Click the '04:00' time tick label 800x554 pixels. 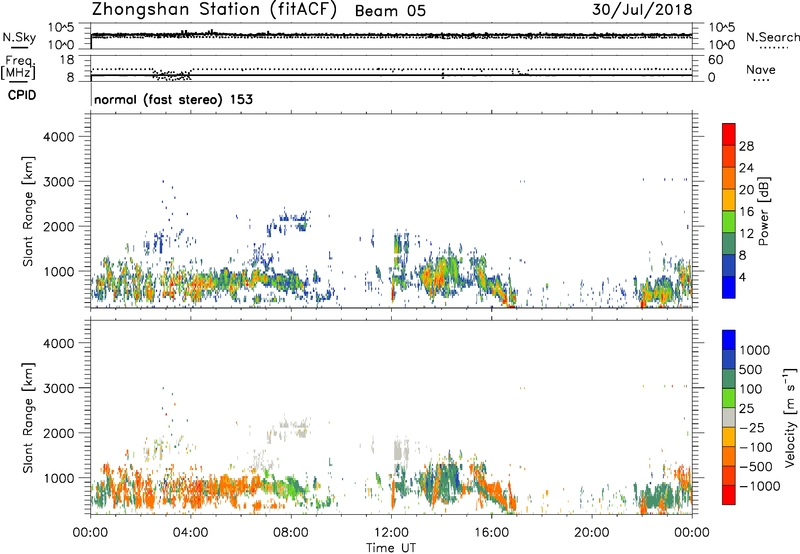(x=190, y=533)
